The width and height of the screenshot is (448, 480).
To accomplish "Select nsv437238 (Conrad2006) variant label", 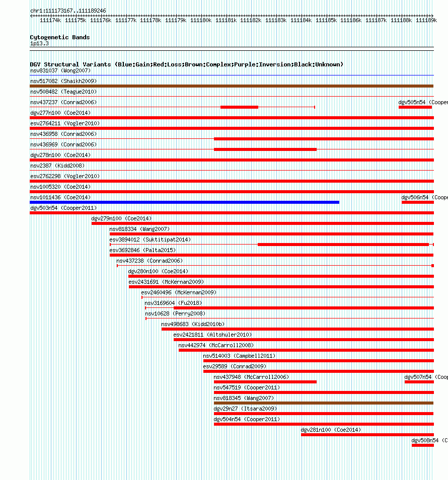I will [x=150, y=261].
